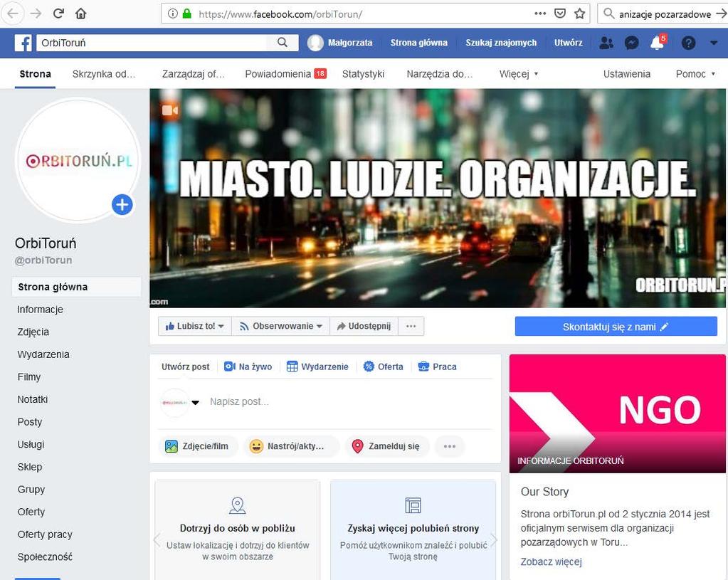Click the more options dots beside Udostępnij
Screen dimensions: 728x580
pos(411,326)
